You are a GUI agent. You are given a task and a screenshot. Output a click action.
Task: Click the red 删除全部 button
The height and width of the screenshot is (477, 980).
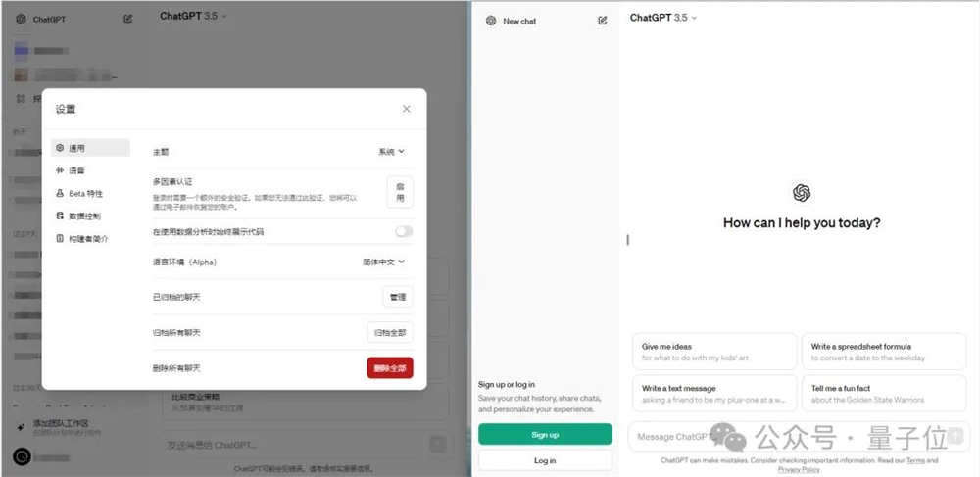390,368
